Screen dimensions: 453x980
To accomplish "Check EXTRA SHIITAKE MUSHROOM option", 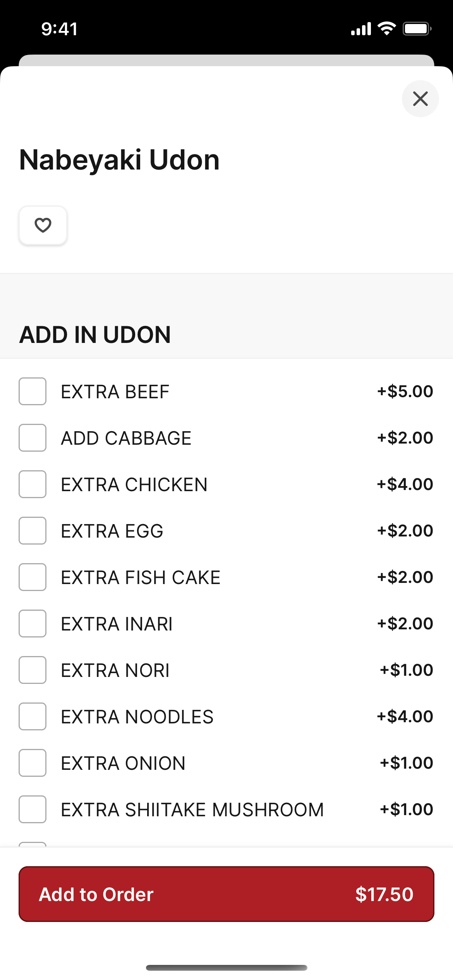I will [33, 809].
